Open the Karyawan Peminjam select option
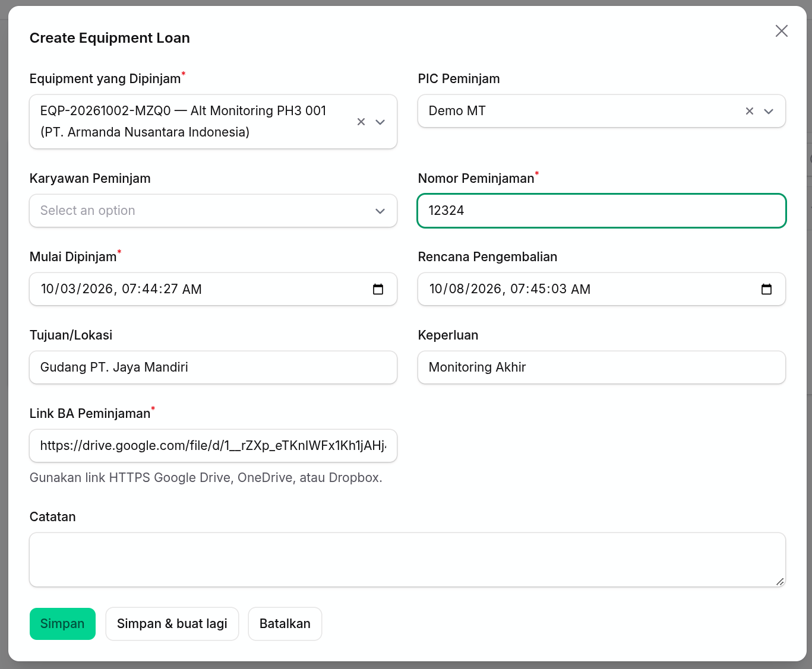Screen dimensions: 812x669 pos(213,211)
